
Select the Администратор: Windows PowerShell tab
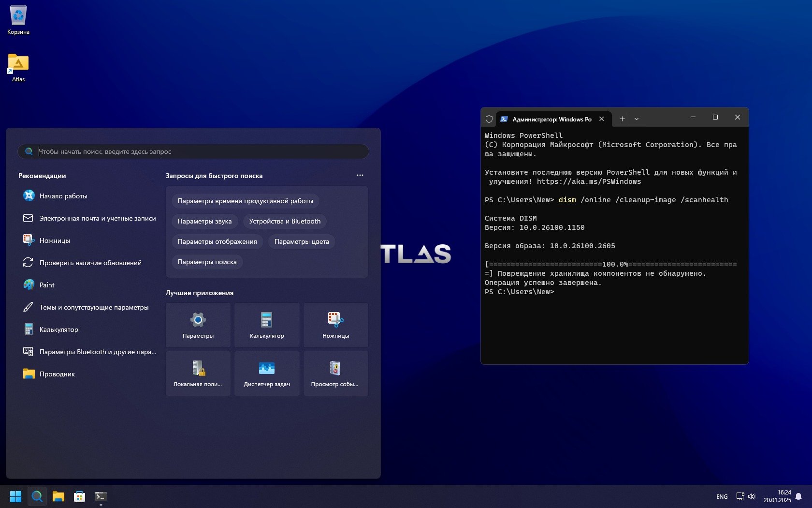click(551, 119)
